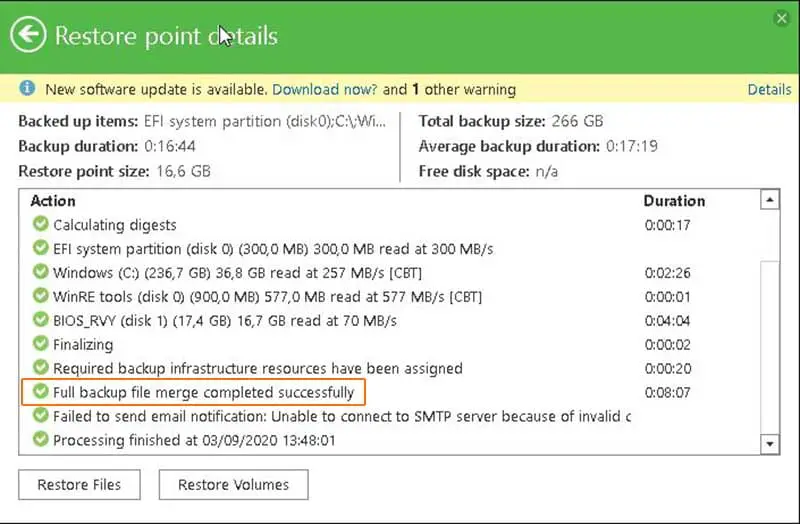Image resolution: width=800 pixels, height=524 pixels.
Task: Click icon beside Failed to send email notification
Action: (40, 415)
